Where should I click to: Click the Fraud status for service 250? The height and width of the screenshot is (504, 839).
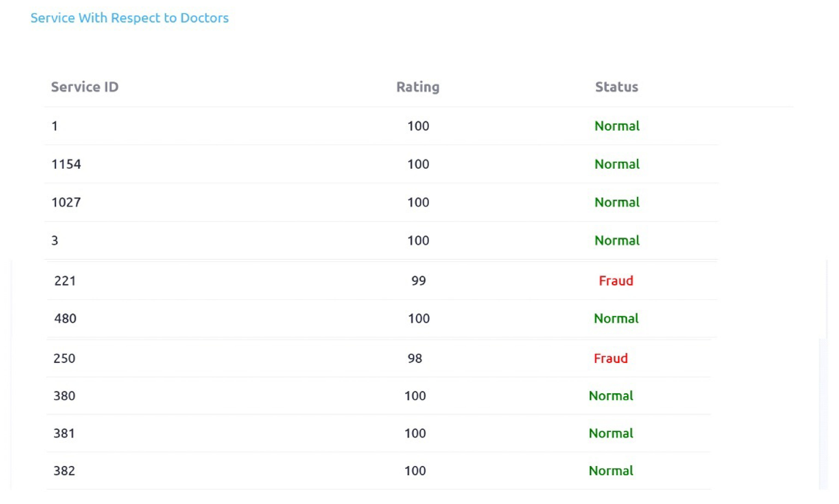[x=610, y=358]
